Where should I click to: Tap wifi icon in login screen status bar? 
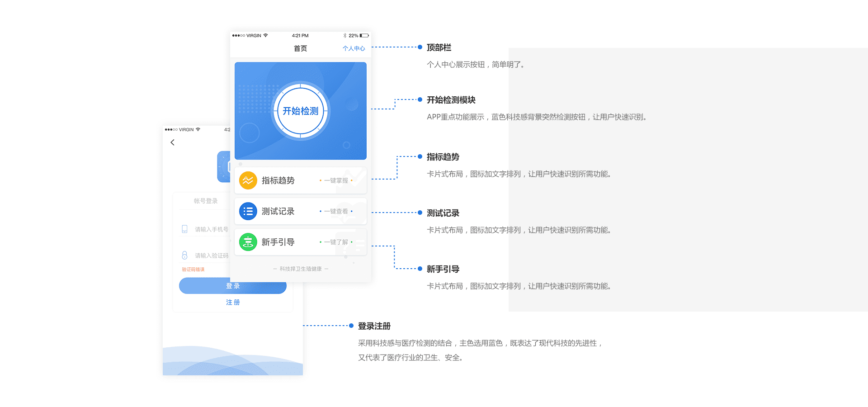point(198,129)
